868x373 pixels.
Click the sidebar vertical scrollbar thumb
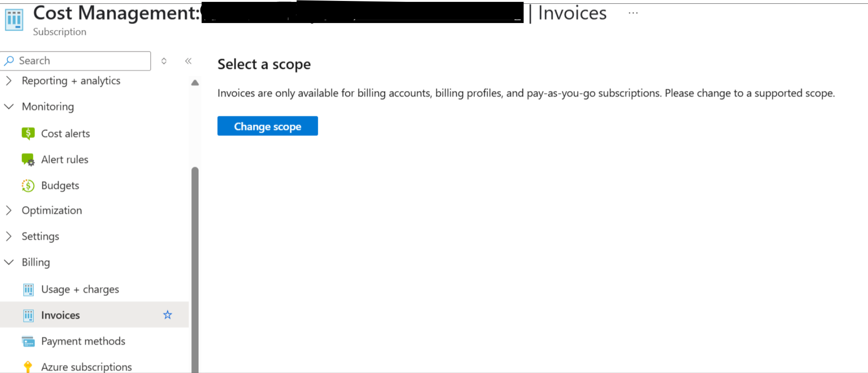195,269
